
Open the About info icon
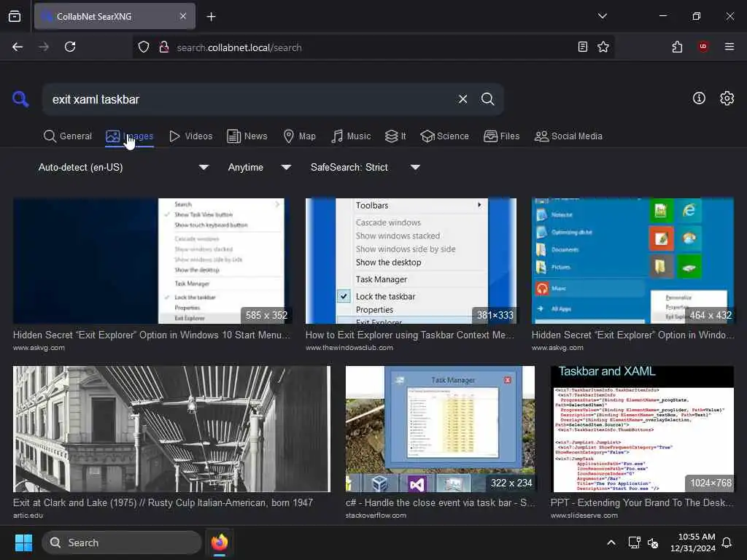click(699, 98)
